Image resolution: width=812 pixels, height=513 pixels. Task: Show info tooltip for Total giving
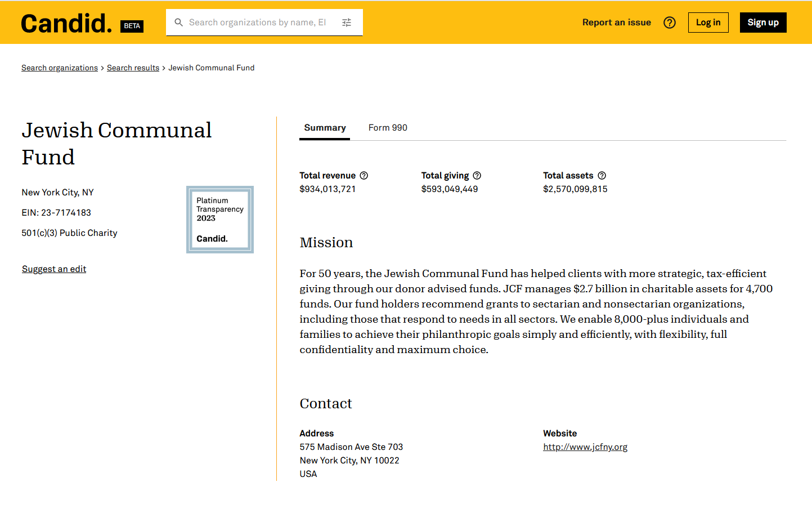coord(477,176)
